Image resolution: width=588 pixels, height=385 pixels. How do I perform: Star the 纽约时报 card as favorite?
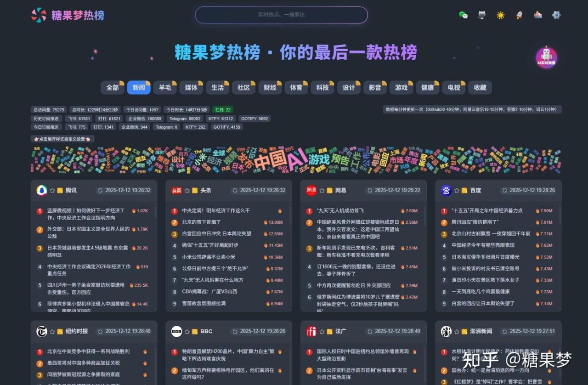click(x=52, y=331)
